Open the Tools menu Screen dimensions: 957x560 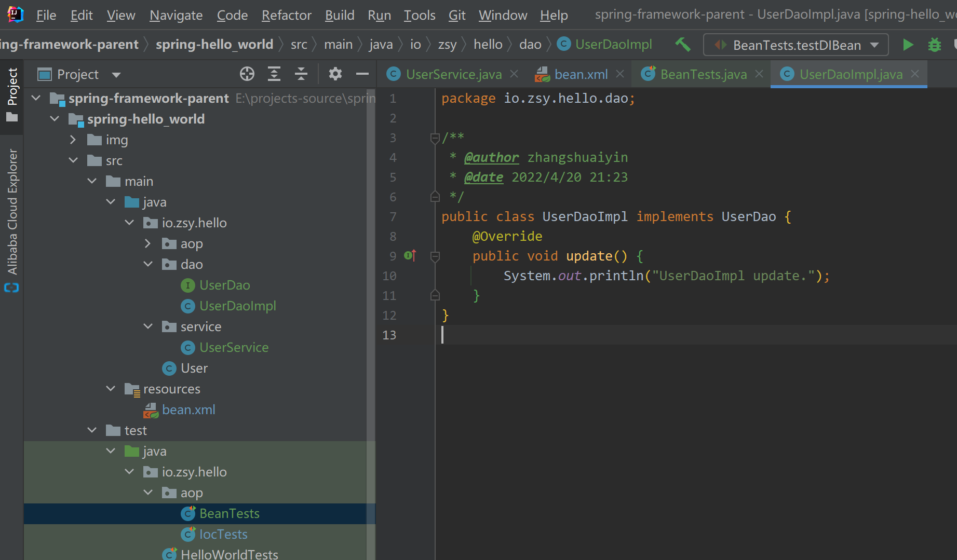[x=420, y=15]
